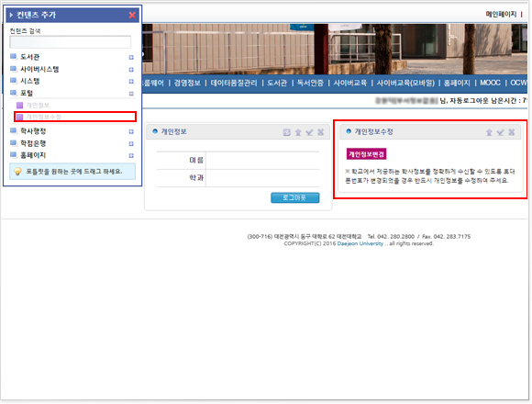
Task: Open 사이버교육 in the navigation bar
Action: pyautogui.click(x=350, y=84)
